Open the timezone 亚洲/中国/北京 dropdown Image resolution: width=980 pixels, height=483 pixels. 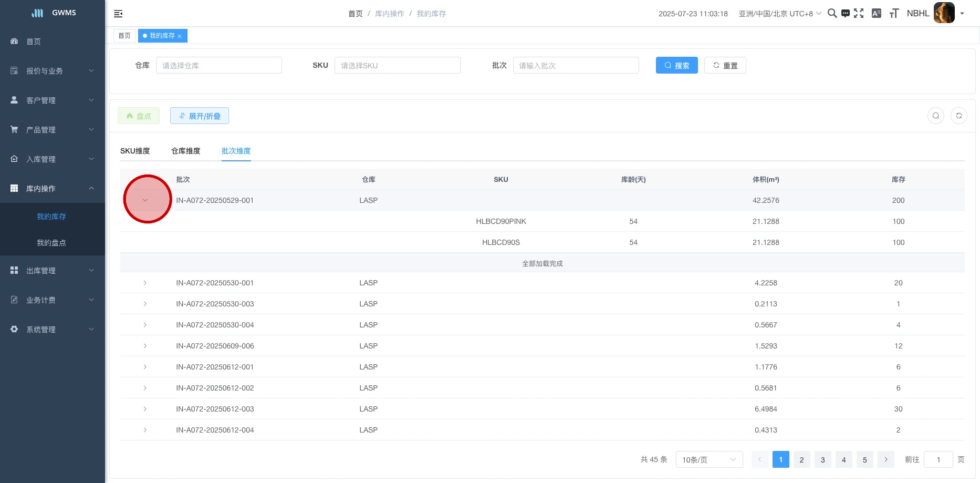coord(779,14)
